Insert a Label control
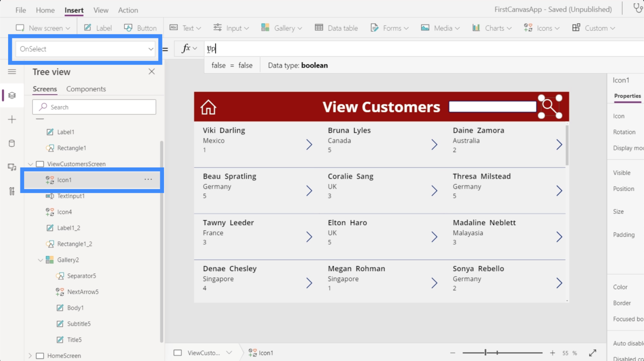The width and height of the screenshot is (644, 361). click(98, 28)
